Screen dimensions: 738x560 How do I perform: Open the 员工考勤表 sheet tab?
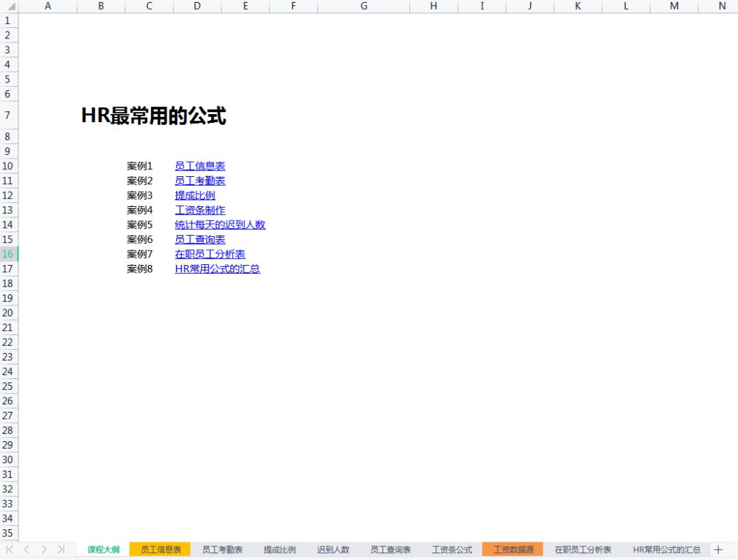point(221,549)
